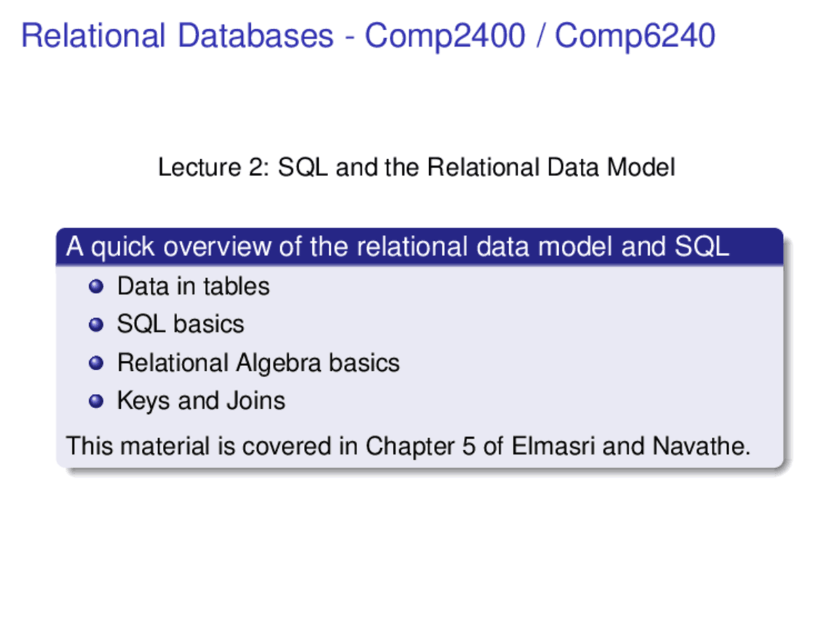840x630 pixels.
Task: Select the 'Data in tables' list item
Action: [193, 287]
